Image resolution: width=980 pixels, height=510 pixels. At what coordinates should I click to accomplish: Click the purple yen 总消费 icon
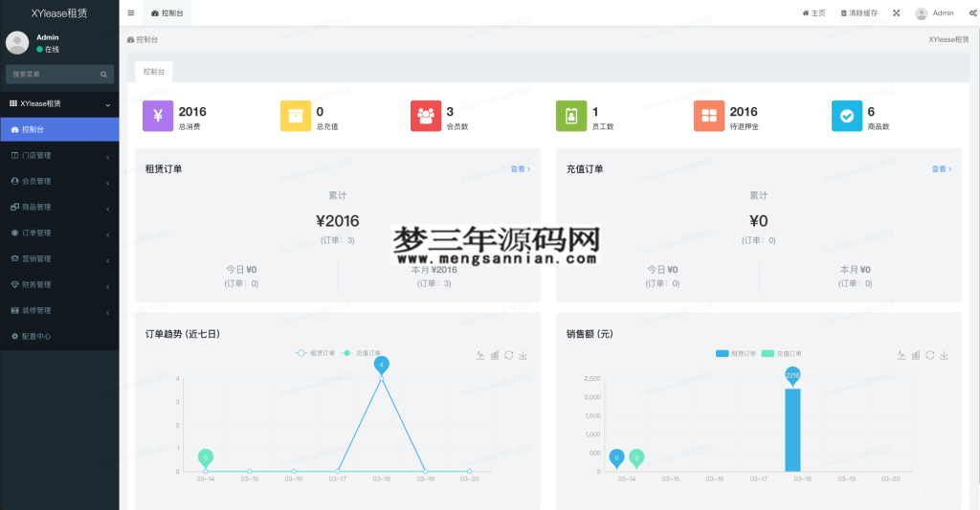point(158,116)
